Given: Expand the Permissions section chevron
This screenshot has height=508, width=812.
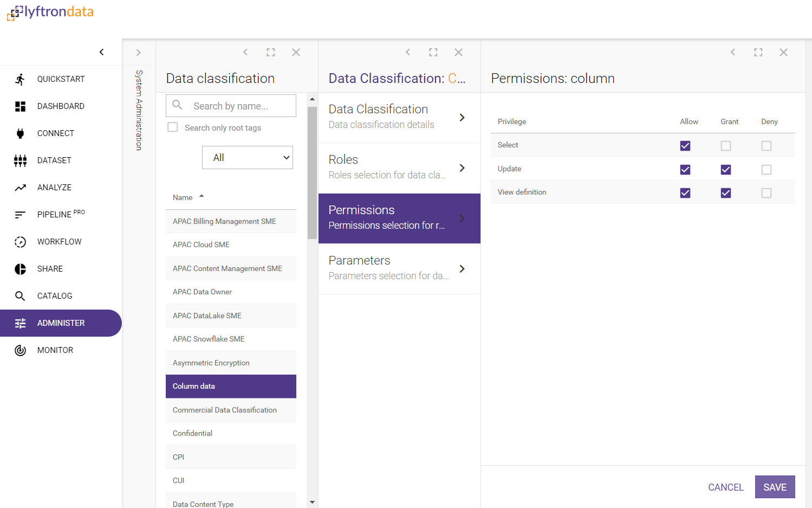Looking at the screenshot, I should [462, 218].
